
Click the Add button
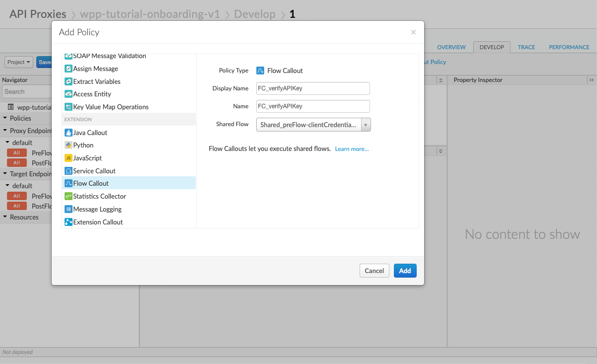[405, 271]
